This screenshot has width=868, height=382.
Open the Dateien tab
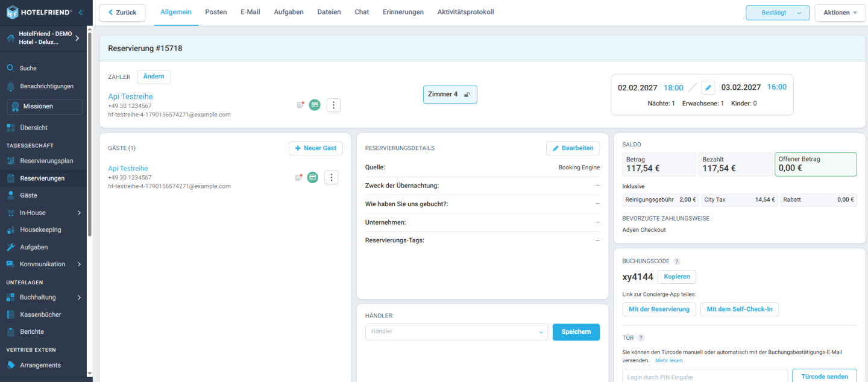(329, 12)
